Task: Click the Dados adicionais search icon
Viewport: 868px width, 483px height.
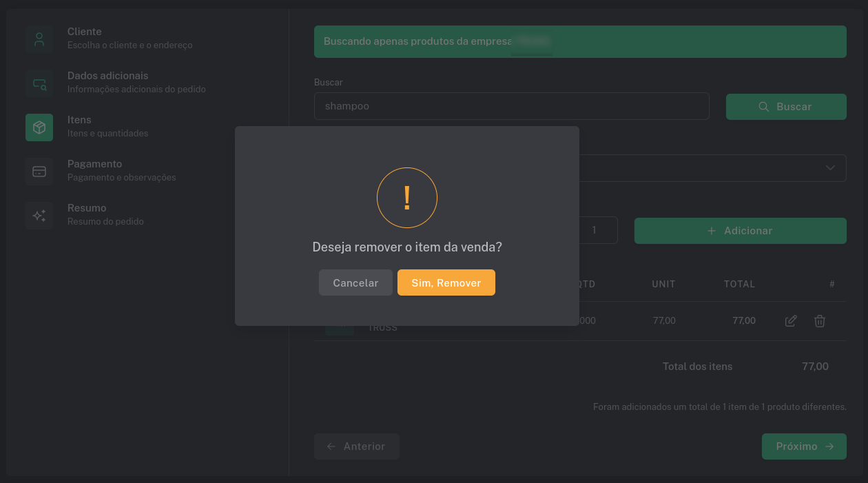Action: coord(39,83)
